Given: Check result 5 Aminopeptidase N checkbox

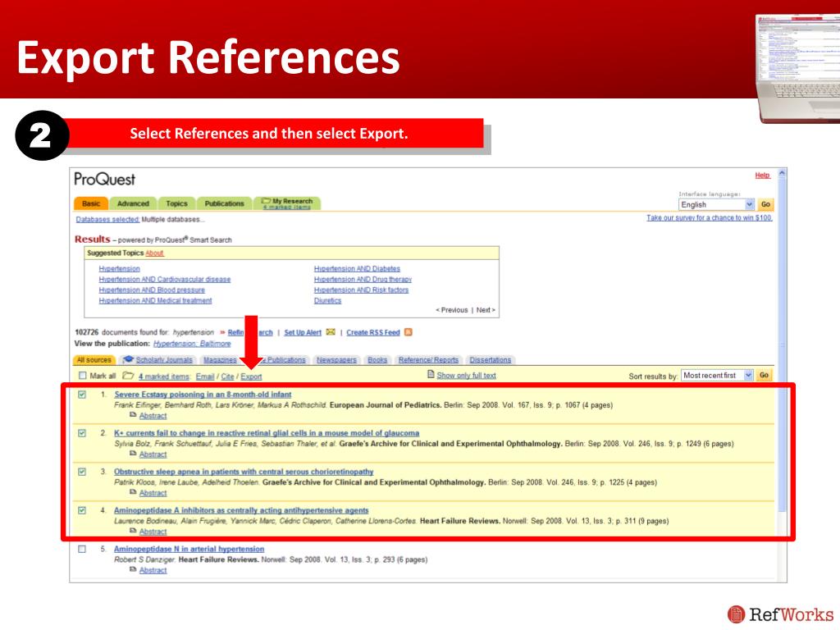Looking at the screenshot, I should [x=82, y=549].
